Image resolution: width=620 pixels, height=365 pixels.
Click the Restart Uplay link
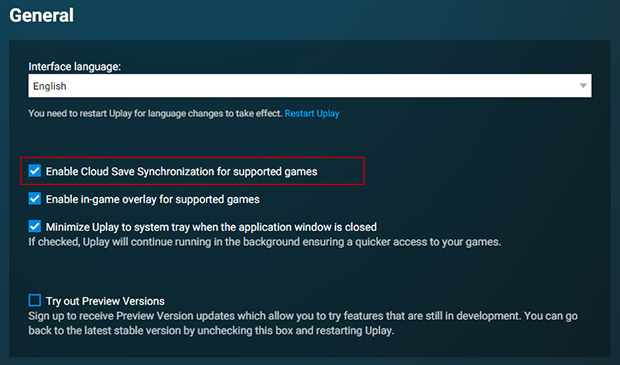coord(312,113)
